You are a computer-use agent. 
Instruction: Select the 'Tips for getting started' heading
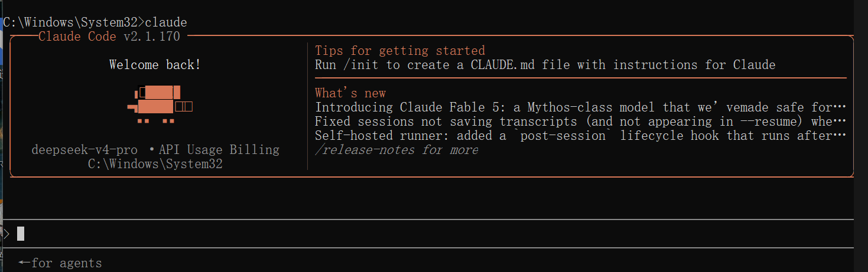point(400,51)
